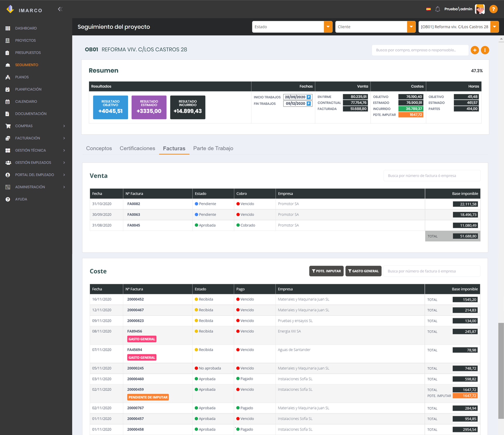Switch to the Certificaciones tab
Viewport: 504px width, 435px height.
[137, 148]
